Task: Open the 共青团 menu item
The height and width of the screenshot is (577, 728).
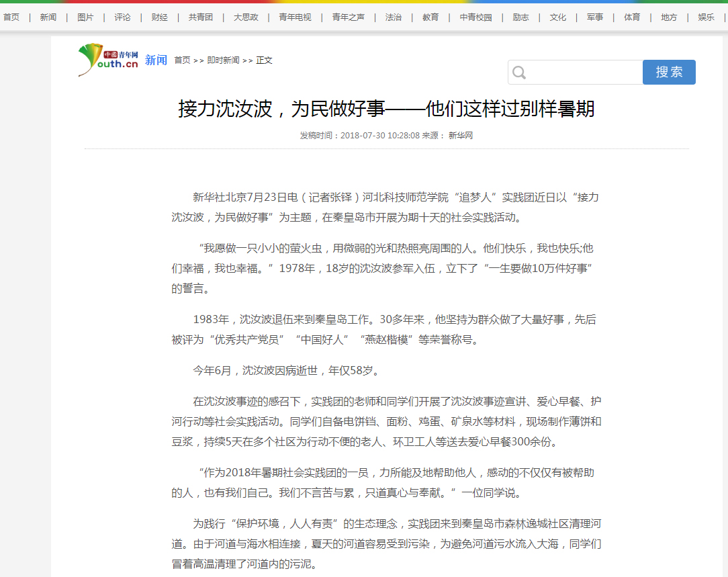Action: pos(201,17)
